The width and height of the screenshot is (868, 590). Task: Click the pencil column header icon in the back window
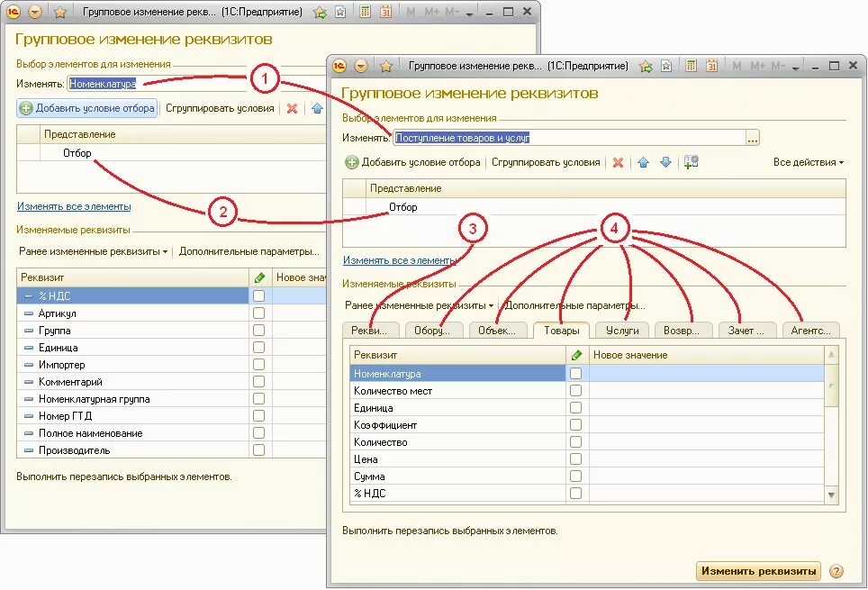[259, 277]
